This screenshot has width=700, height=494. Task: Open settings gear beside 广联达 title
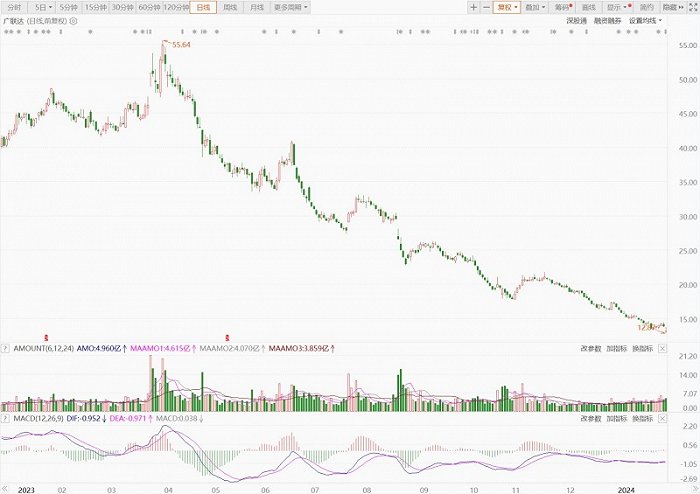[x=74, y=21]
